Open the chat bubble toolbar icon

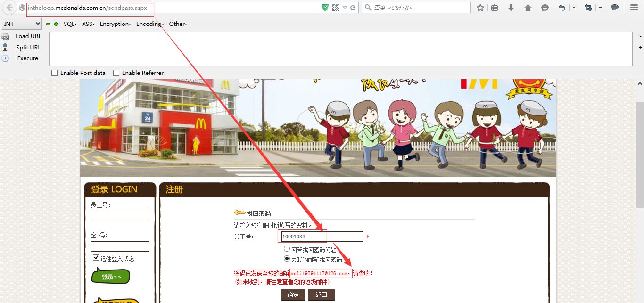[615, 8]
